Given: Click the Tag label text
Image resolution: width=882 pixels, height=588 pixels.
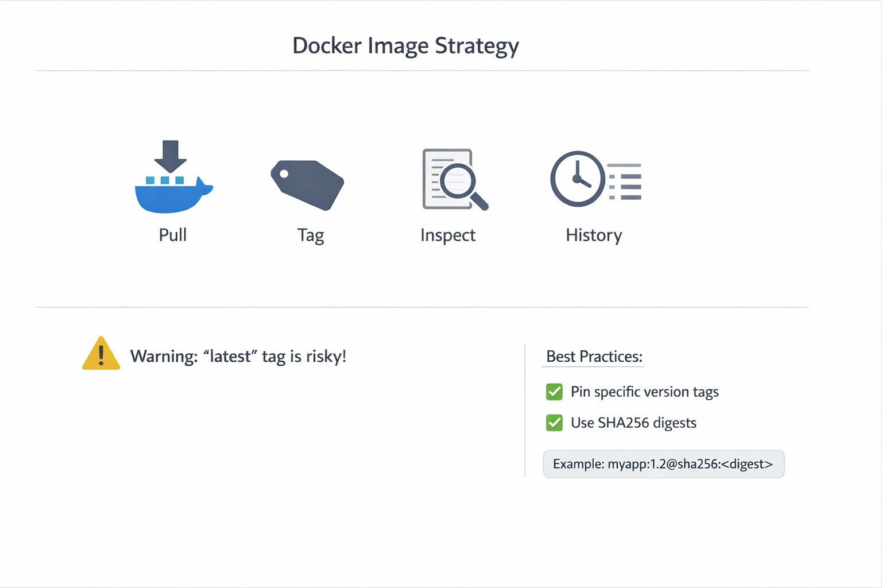Looking at the screenshot, I should (311, 235).
